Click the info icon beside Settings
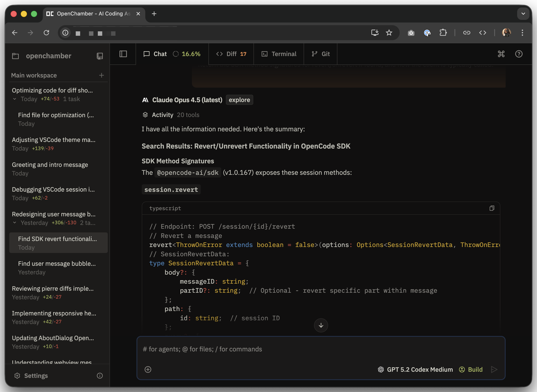The width and height of the screenshot is (537, 392). [x=100, y=376]
